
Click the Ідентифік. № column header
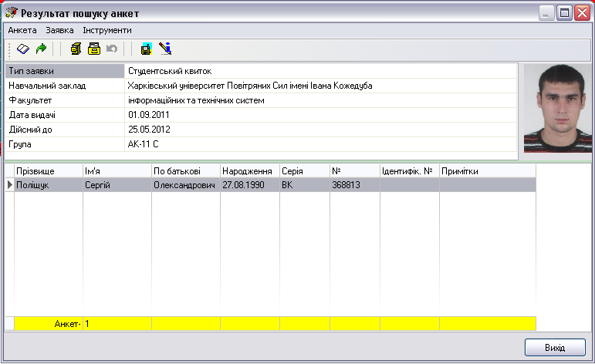(x=410, y=171)
